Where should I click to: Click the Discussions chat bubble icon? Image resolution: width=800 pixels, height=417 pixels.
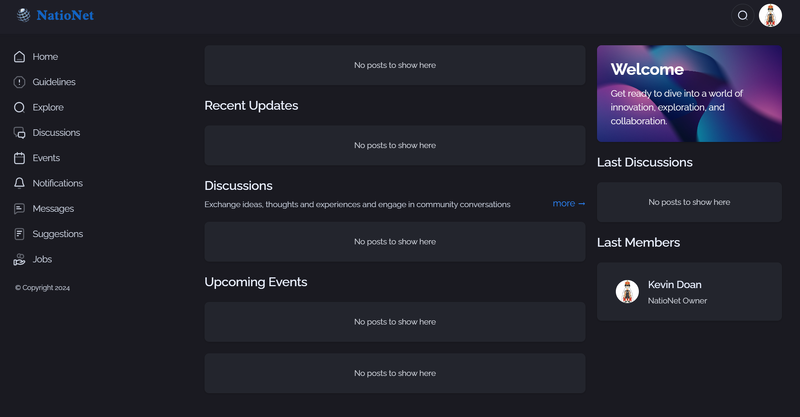[20, 133]
